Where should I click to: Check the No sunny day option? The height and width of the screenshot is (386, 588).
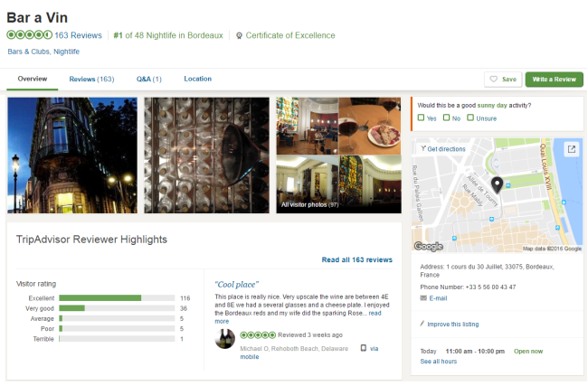point(446,118)
